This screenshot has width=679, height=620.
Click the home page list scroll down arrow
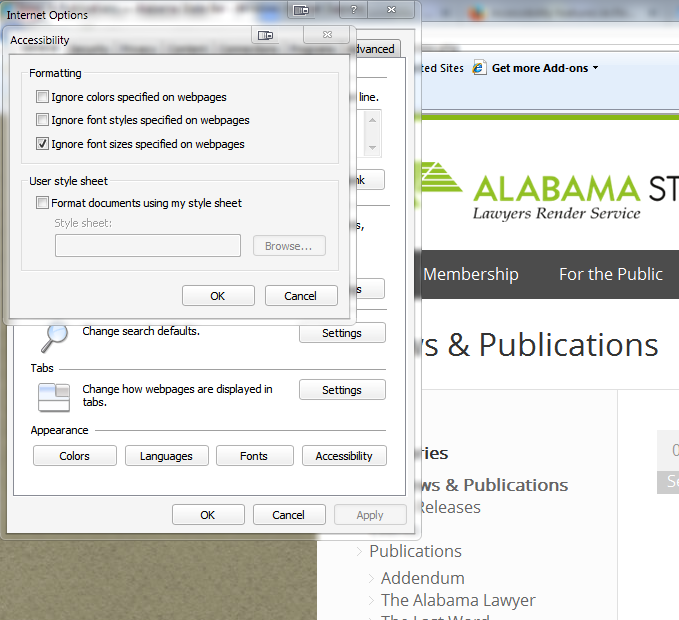[372, 148]
